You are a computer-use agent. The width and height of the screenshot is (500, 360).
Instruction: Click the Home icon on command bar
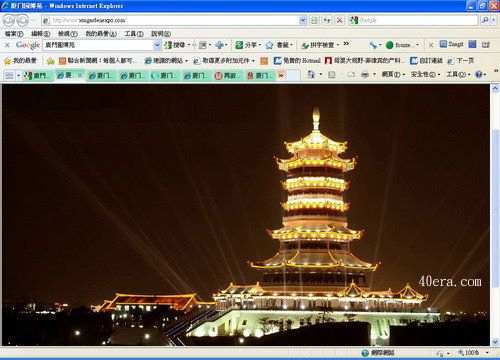coord(311,74)
